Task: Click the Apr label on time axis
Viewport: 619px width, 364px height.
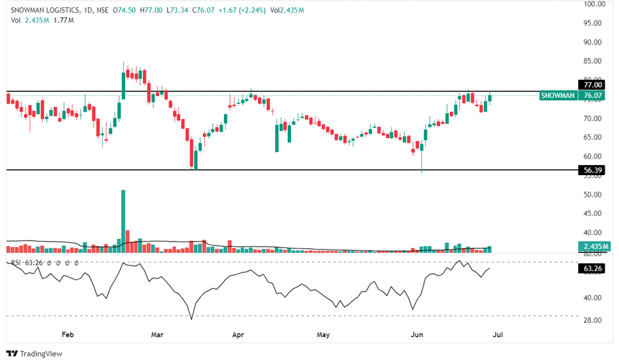Action: point(238,334)
